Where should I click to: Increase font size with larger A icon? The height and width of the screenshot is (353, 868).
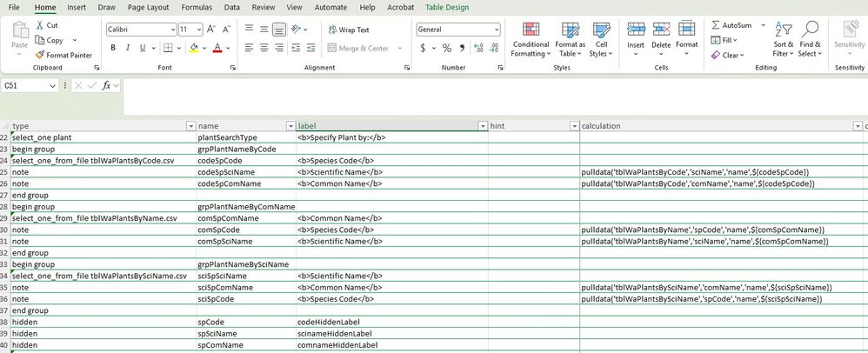[x=210, y=30]
